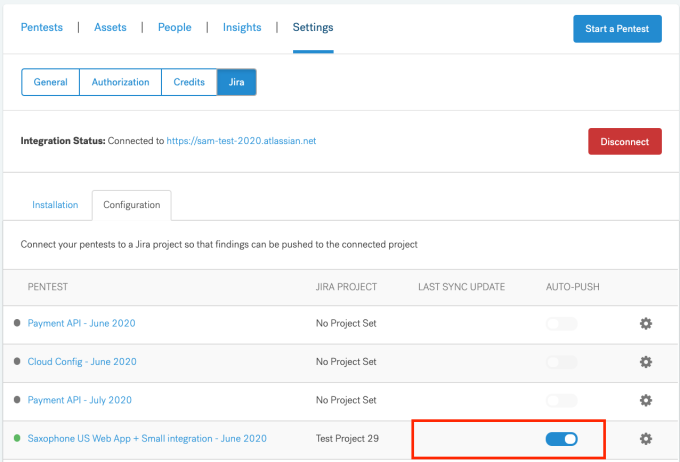Enable auto-push for Payment API - July 2020
680x462 pixels.
coord(562,400)
